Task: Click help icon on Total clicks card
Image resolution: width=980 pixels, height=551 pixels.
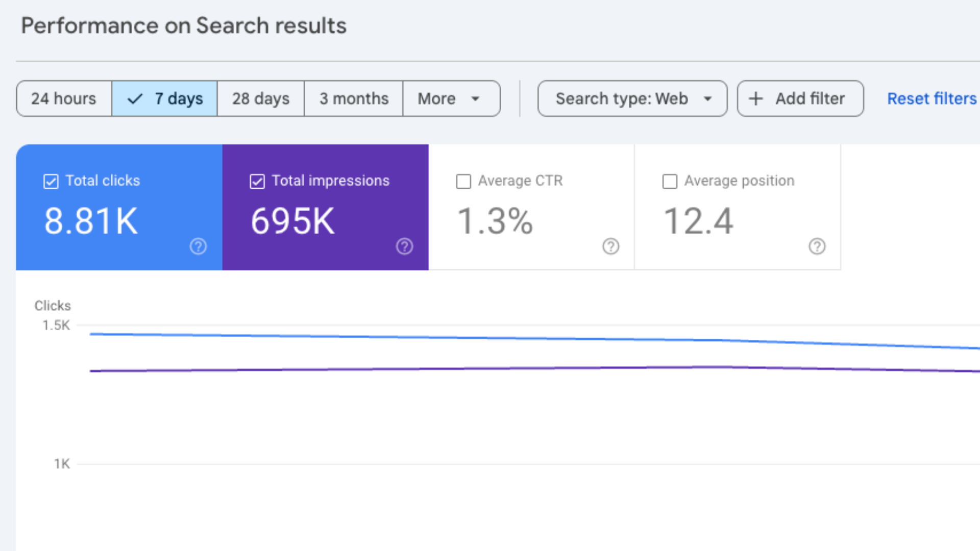Action: tap(198, 246)
